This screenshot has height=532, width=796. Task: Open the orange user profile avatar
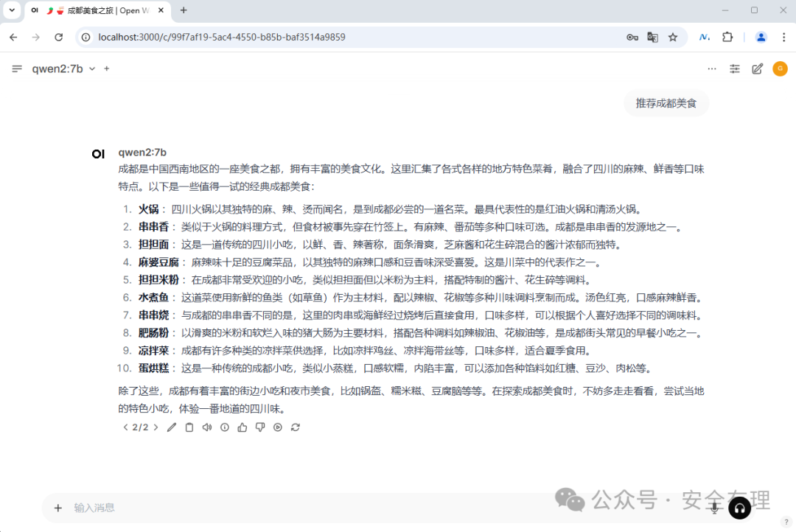point(780,69)
